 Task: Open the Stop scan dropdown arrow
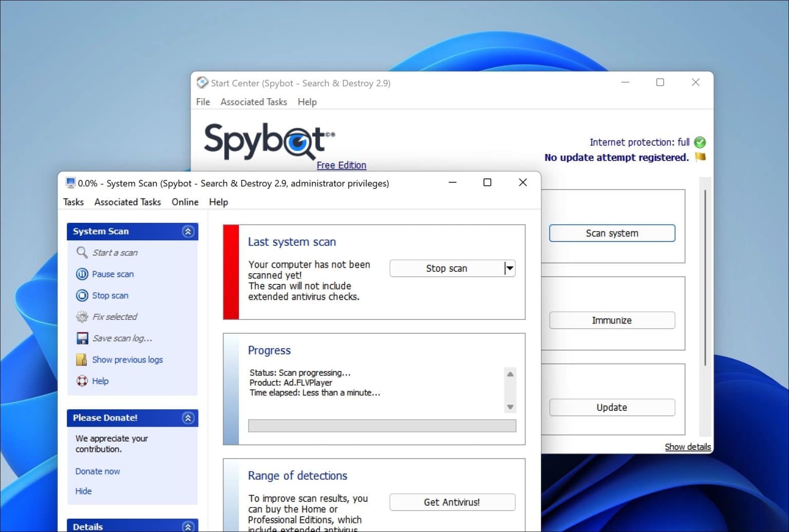click(509, 268)
